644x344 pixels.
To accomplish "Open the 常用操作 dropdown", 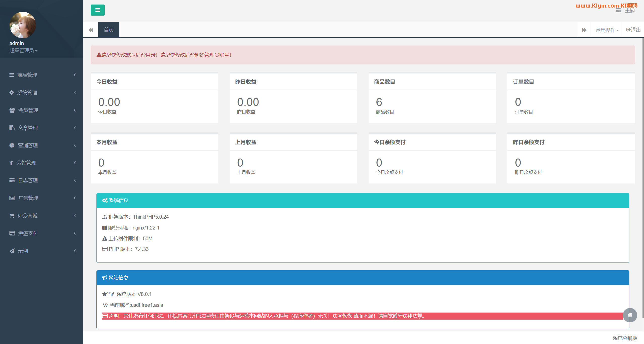I will [607, 30].
